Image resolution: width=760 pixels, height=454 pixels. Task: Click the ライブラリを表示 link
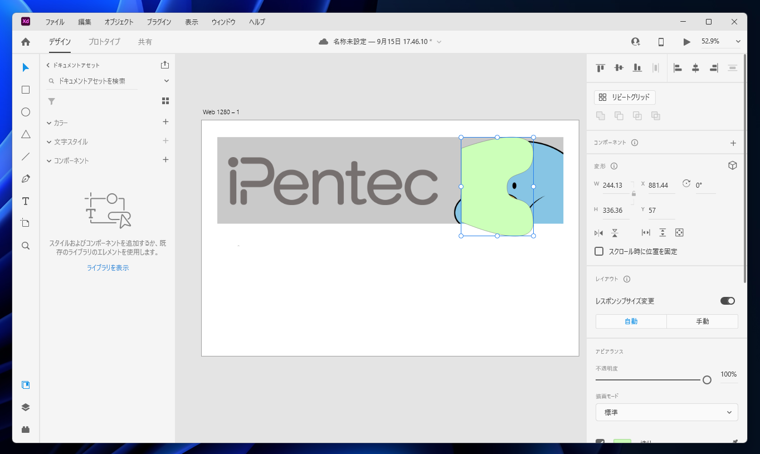[x=108, y=267]
